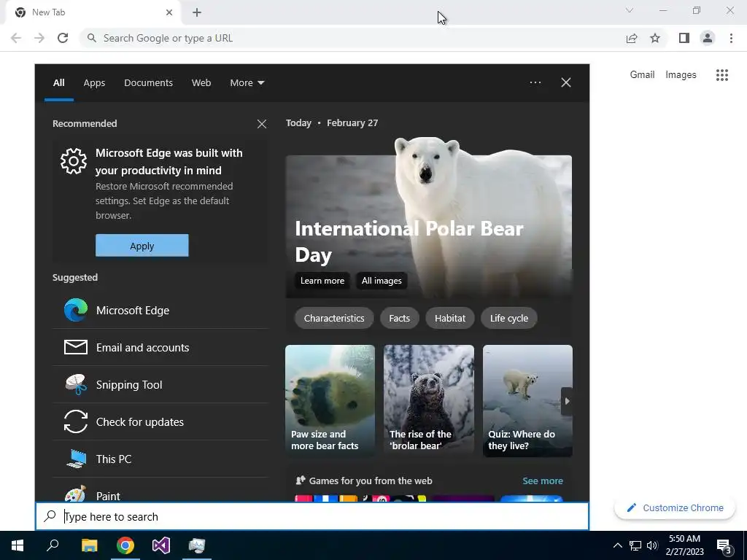This screenshot has width=747, height=560.
Task: Open The rise of the 'brolar bear' card
Action: [x=429, y=401]
